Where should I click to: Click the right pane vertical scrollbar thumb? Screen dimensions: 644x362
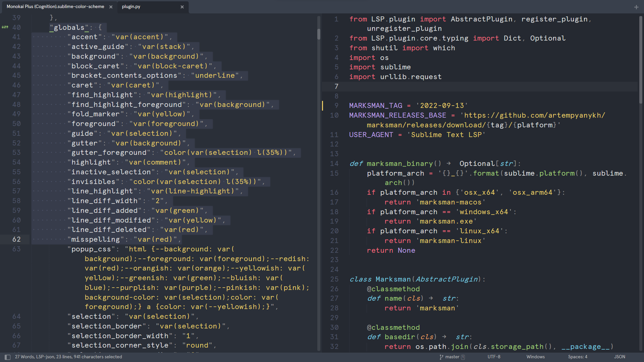641,60
